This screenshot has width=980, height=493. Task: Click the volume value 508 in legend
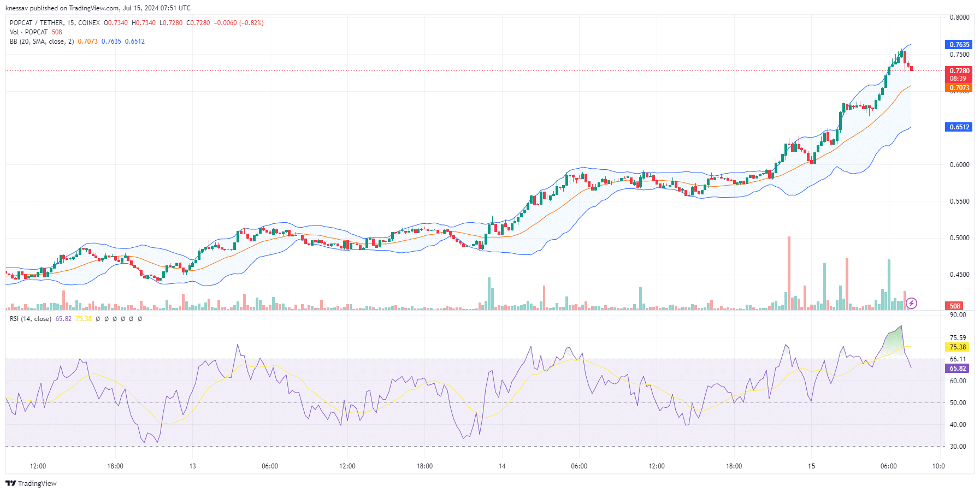[57, 32]
